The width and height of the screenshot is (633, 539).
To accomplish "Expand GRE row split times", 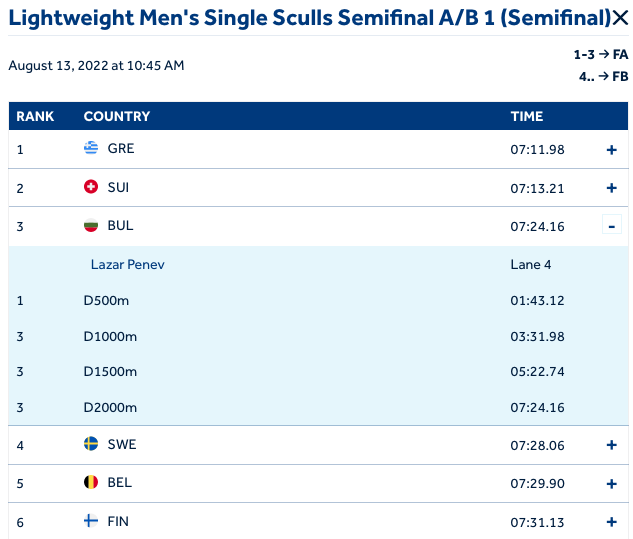I will pyautogui.click(x=612, y=149).
